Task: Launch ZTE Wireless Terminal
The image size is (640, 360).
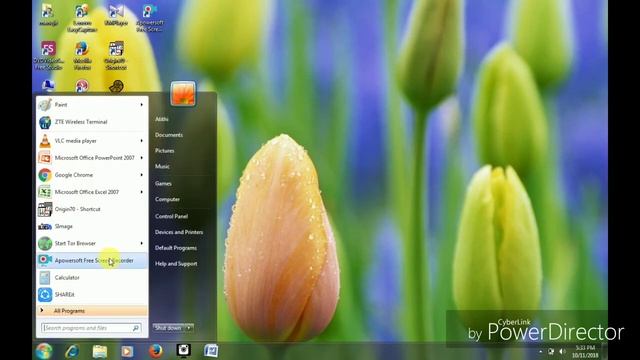Action: pos(92,122)
